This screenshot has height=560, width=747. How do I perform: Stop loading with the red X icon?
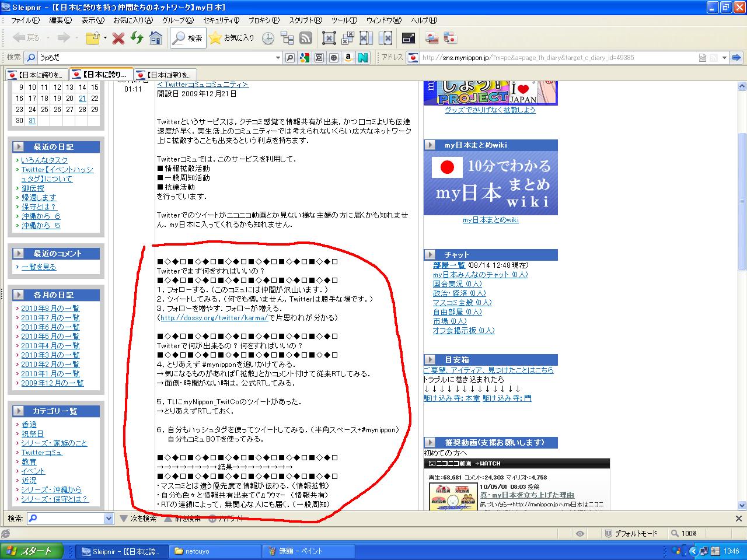[x=118, y=38]
